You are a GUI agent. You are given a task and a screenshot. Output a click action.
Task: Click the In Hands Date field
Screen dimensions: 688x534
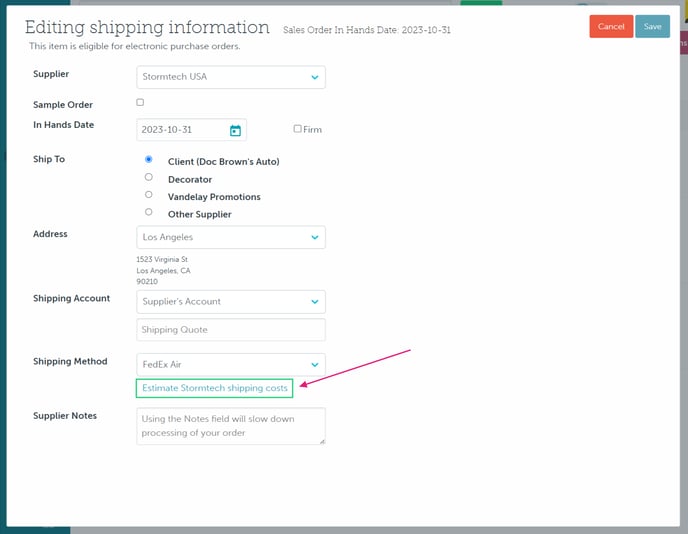[181, 130]
